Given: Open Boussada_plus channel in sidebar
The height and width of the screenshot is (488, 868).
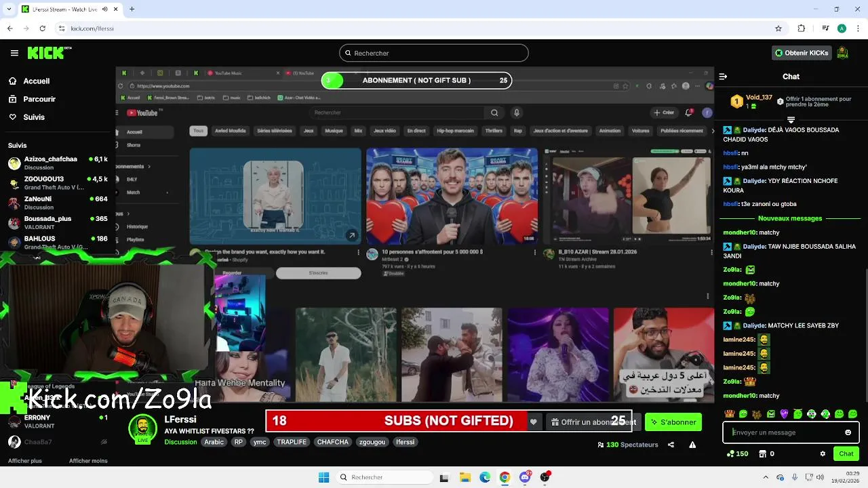Looking at the screenshot, I should click(57, 223).
